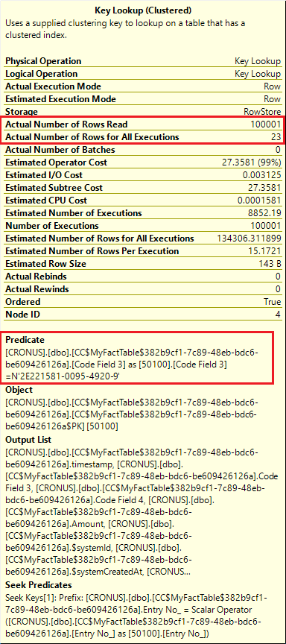Image resolution: width=286 pixels, height=644 pixels.
Task: Click the '143 B' row size value
Action: 270,264
